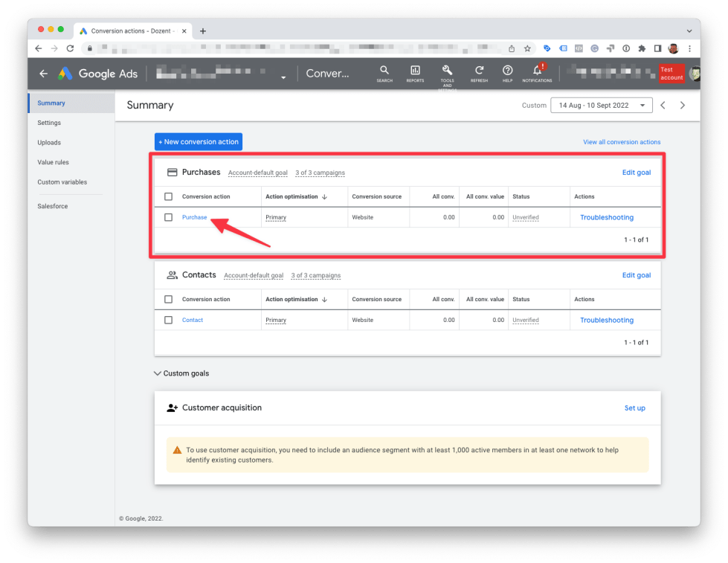The width and height of the screenshot is (728, 563).
Task: Open the View all conversion actions link
Action: click(622, 142)
